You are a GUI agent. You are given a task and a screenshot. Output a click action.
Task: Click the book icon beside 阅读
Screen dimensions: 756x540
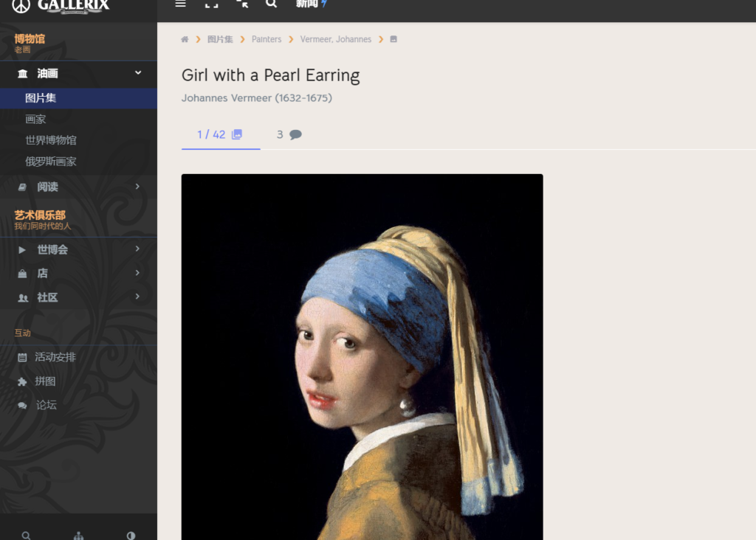point(22,187)
